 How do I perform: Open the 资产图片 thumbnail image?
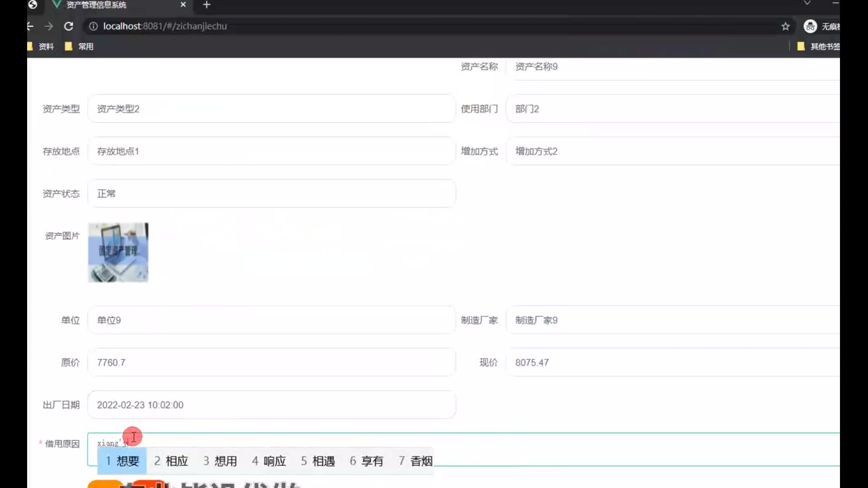point(118,252)
